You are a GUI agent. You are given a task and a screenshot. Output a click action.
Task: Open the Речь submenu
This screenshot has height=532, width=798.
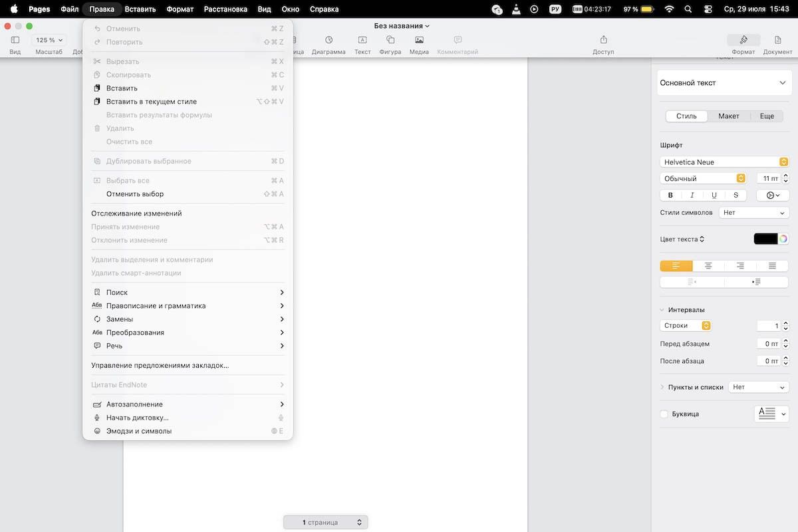point(188,346)
